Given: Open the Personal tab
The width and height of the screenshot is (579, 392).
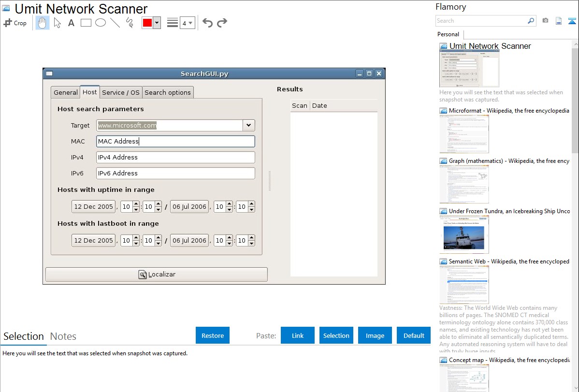Looking at the screenshot, I should point(449,34).
